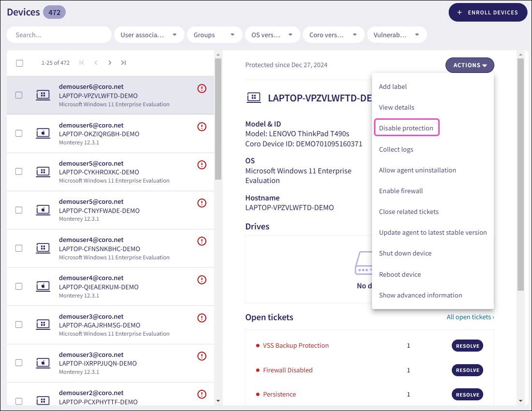Screen dimensions: 532x411
Task: Go to the previous page of devices
Action: point(96,62)
